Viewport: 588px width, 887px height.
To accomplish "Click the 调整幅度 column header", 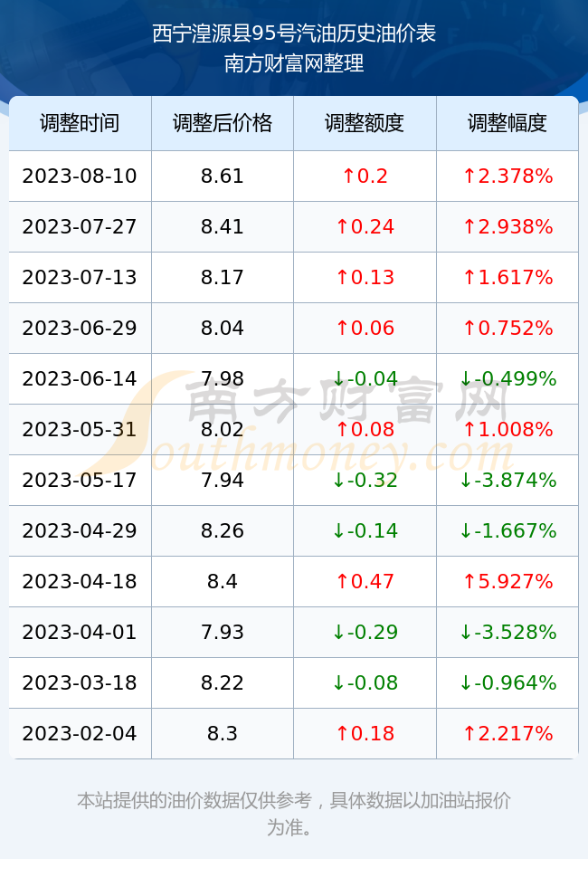I will click(x=507, y=123).
